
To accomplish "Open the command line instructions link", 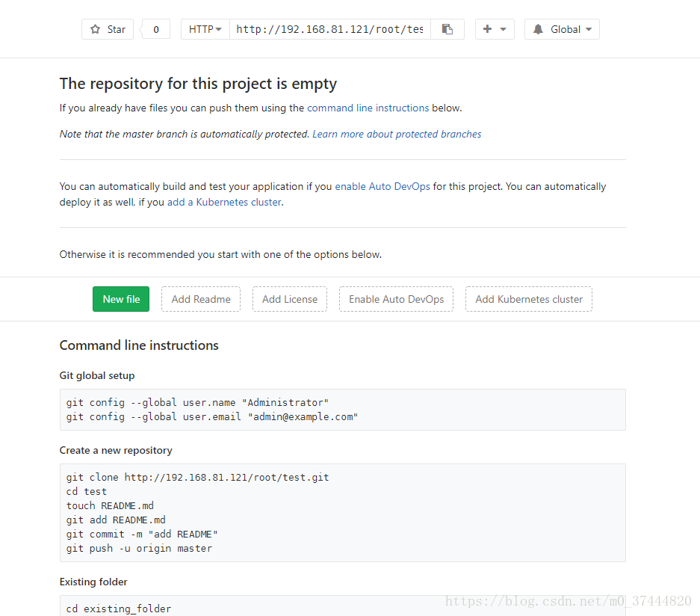I will click(368, 108).
